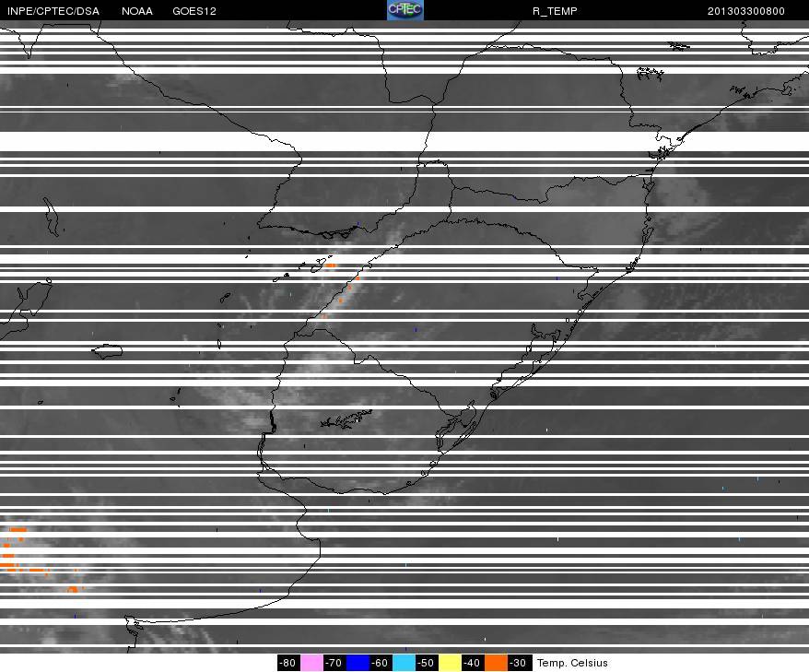This screenshot has height=672, width=809.
Task: Pick the dark blue -70 legend swatch
Action: click(358, 663)
